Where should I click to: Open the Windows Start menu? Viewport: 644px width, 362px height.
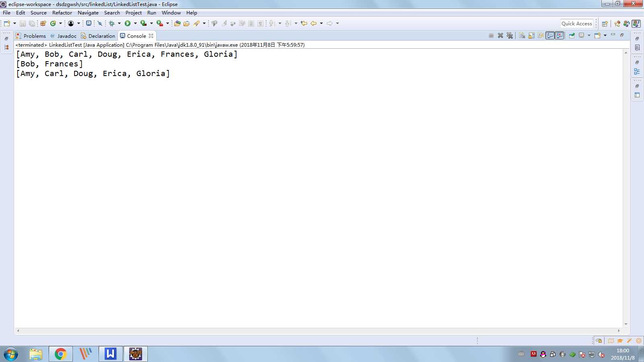[x=11, y=354]
